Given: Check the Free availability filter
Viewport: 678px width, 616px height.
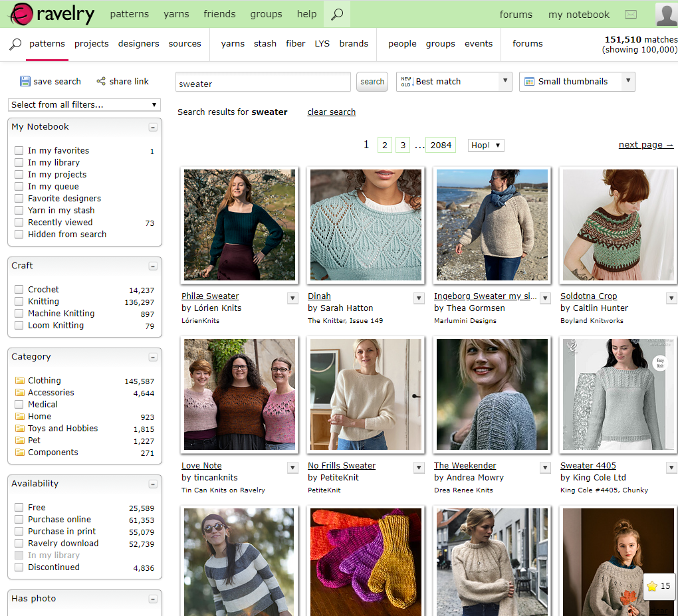Looking at the screenshot, I should (x=19, y=507).
